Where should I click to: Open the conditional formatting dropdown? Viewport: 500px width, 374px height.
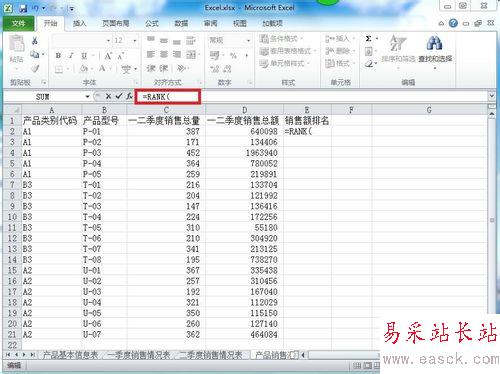tap(281, 39)
